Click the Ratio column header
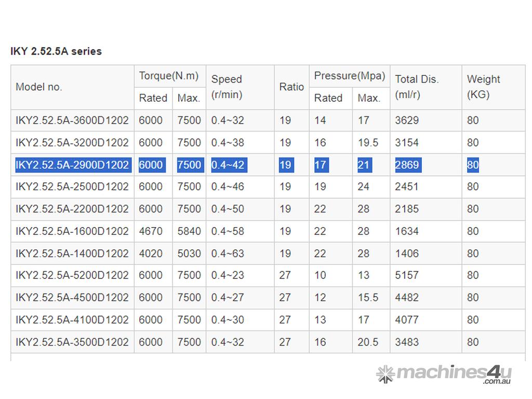This screenshot has height=399, width=532. pyautogui.click(x=291, y=87)
